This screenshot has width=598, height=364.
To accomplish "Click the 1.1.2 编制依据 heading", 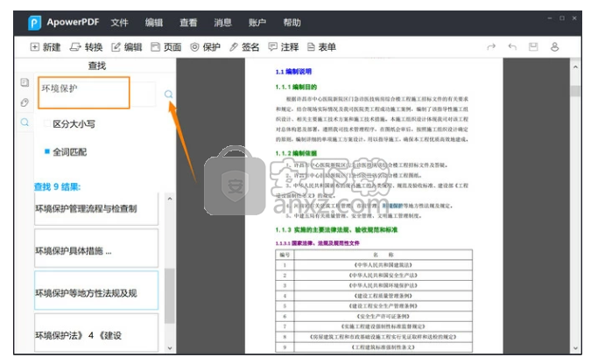I will coord(296,153).
